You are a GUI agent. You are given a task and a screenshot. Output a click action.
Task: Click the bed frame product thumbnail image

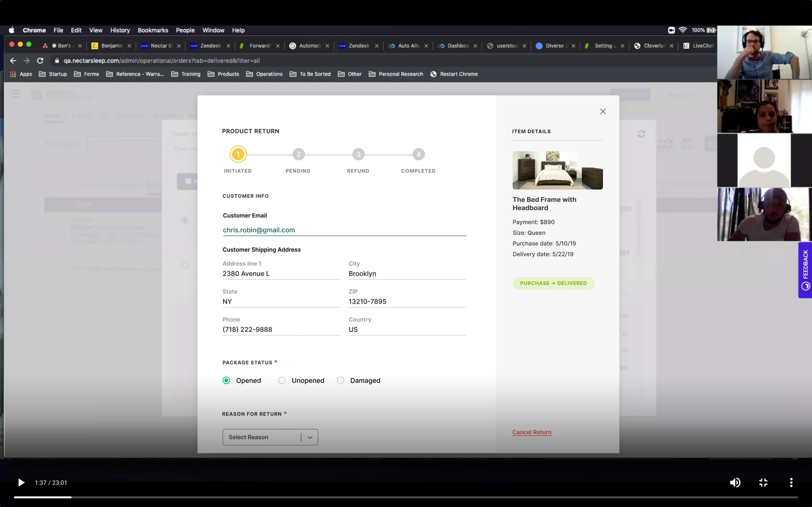coord(557,170)
